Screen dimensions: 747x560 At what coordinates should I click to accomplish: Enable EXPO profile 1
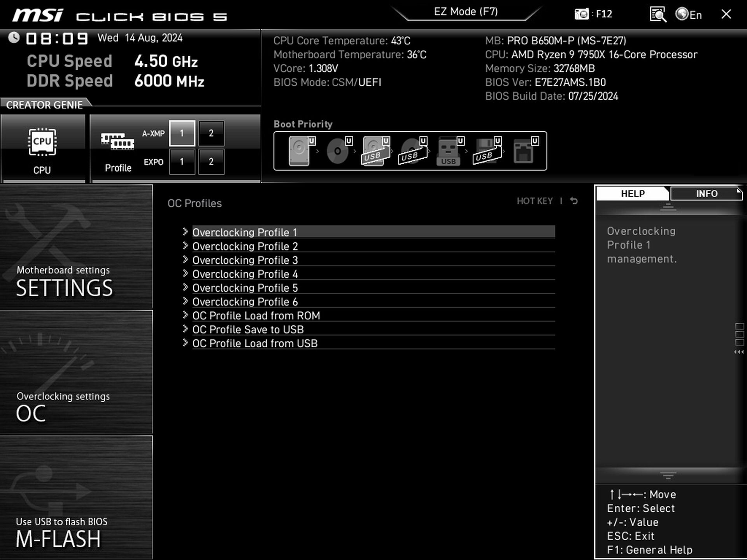[x=182, y=162]
